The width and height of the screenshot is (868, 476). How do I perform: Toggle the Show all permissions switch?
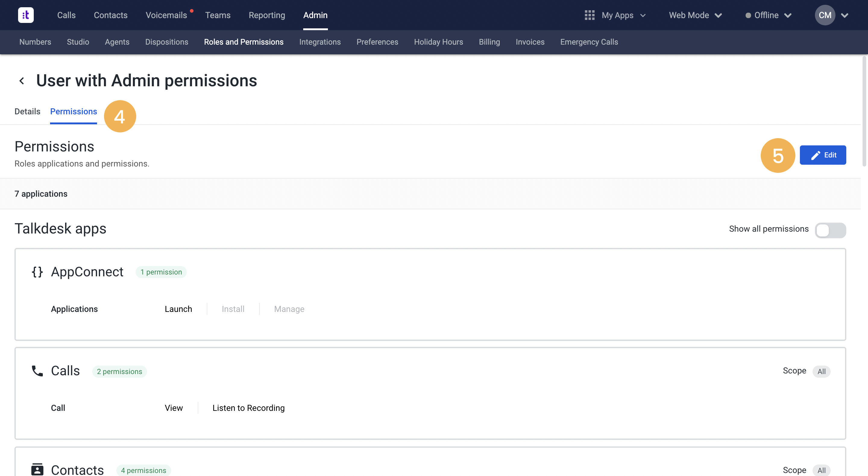pos(830,230)
